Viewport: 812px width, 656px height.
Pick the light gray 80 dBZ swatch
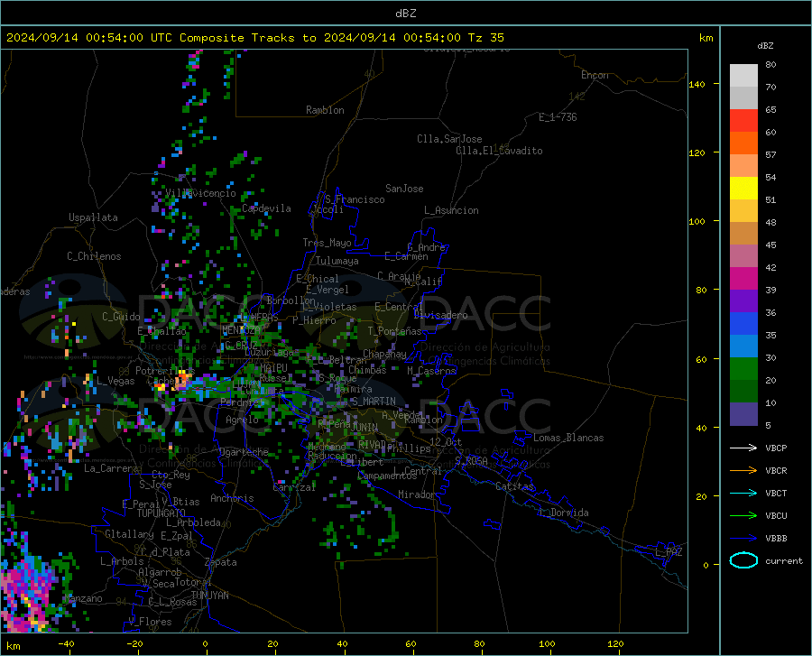click(x=743, y=76)
